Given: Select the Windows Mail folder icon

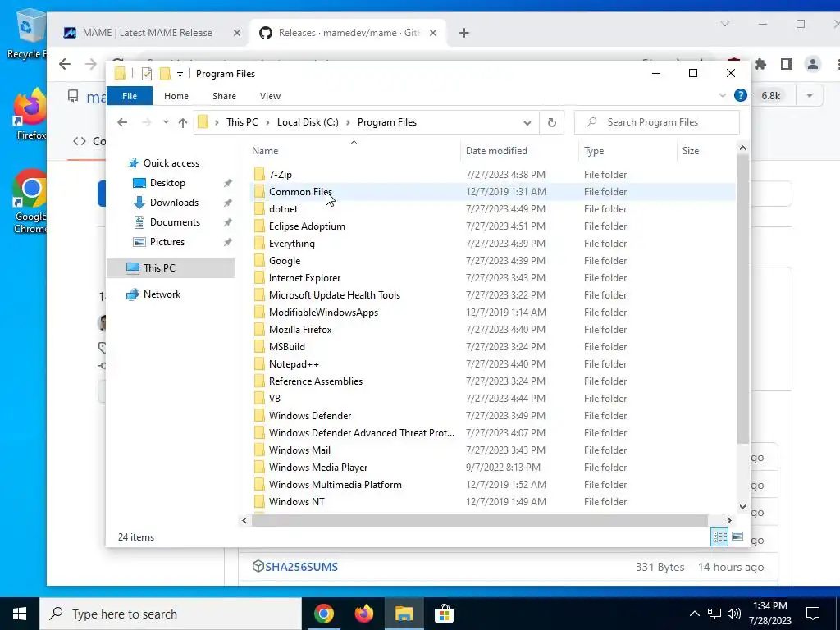Looking at the screenshot, I should coord(259,450).
